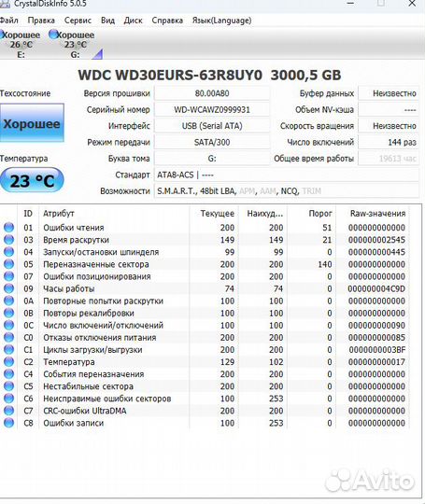This screenshot has width=425, height=504.
Task: Click the Возможности features field
Action: point(287,191)
